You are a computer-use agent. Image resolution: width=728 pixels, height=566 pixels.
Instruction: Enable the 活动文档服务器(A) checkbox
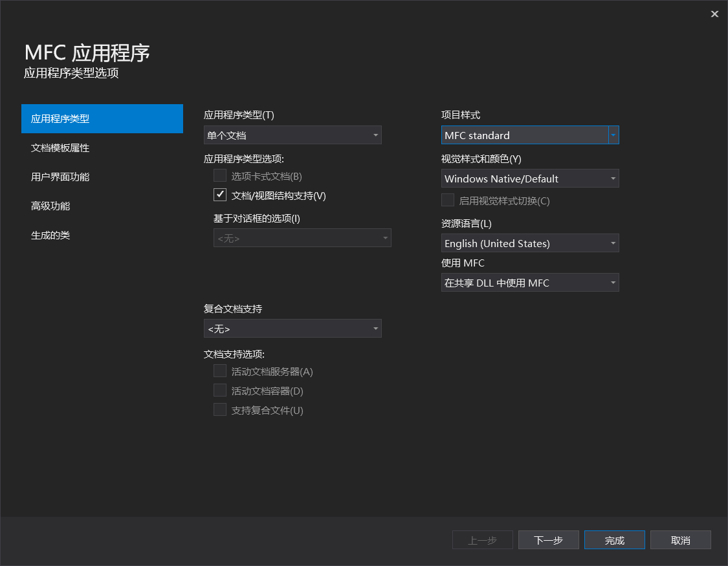point(219,371)
